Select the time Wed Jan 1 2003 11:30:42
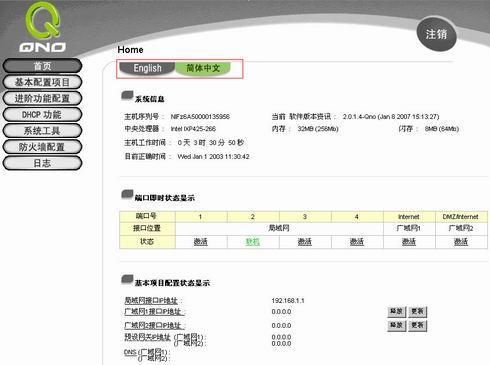Screen dimensions: 490x365 213,157
